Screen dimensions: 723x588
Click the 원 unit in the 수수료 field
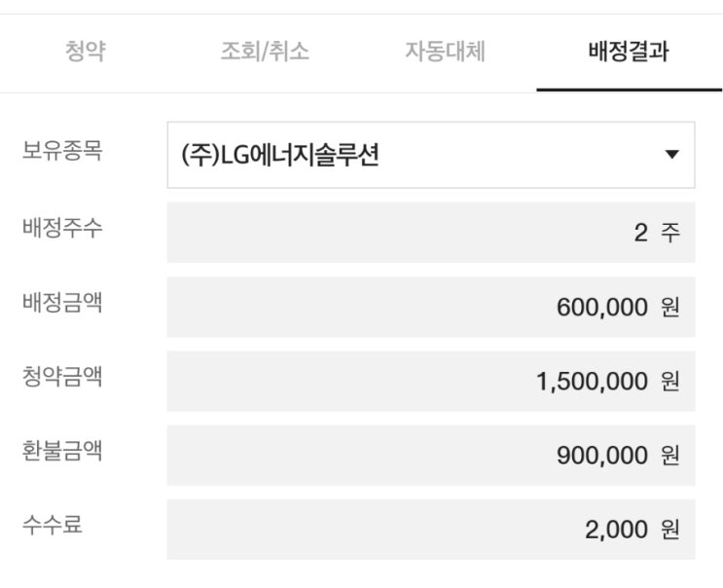click(x=669, y=530)
